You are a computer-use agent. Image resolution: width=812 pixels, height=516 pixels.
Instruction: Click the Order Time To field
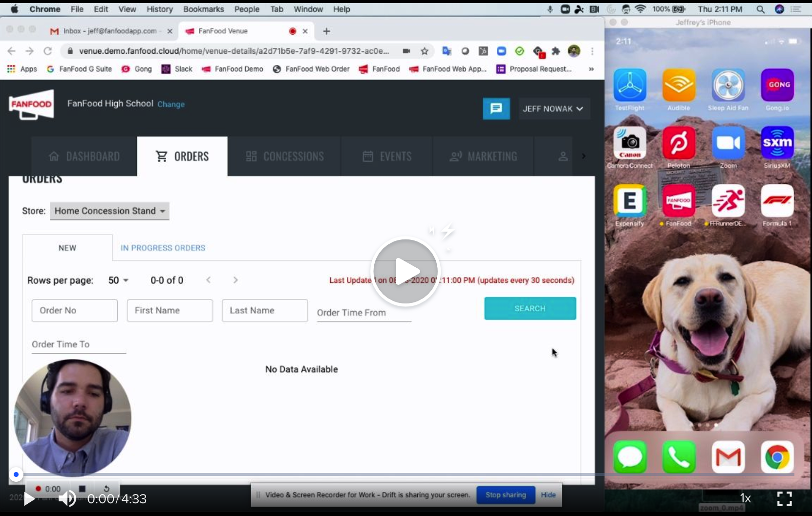pyautogui.click(x=79, y=344)
